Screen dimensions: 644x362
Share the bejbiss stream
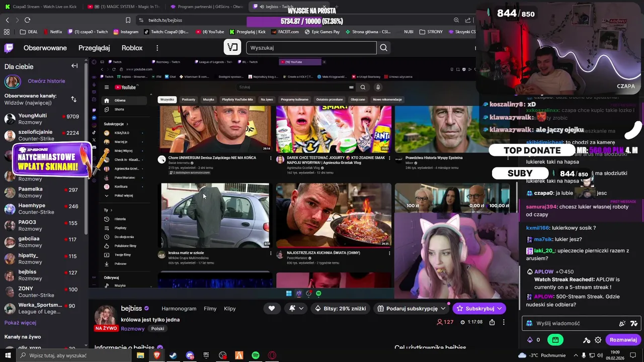click(x=492, y=322)
